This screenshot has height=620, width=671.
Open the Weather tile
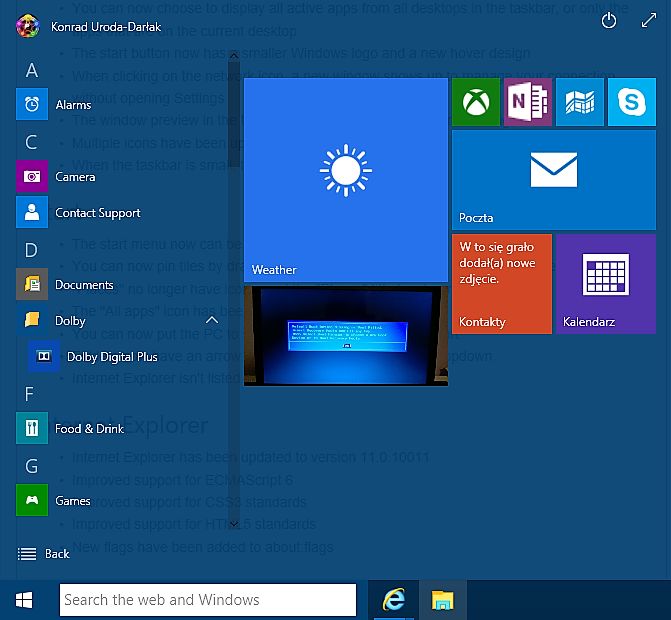pyautogui.click(x=346, y=180)
